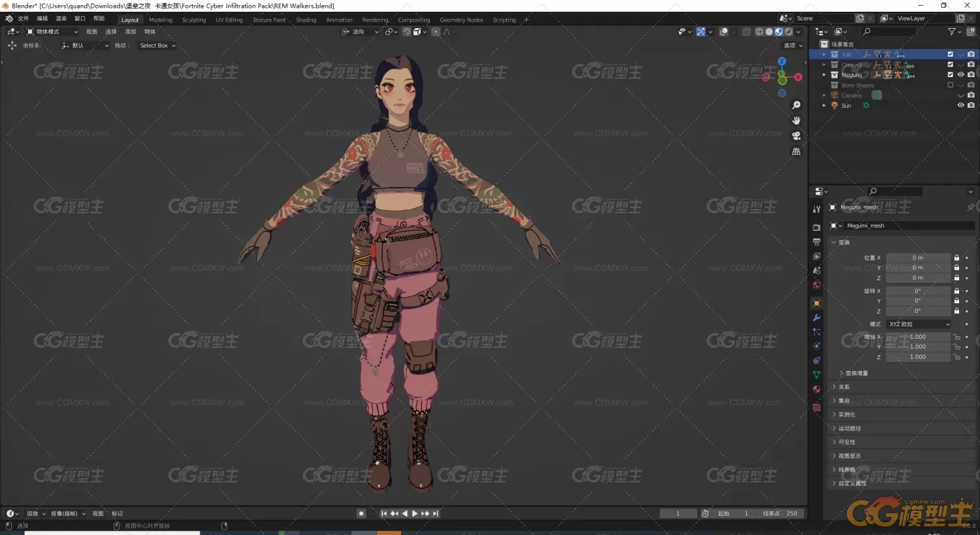980x535 pixels.
Task: Open the Tool properties tab icon
Action: point(817,209)
